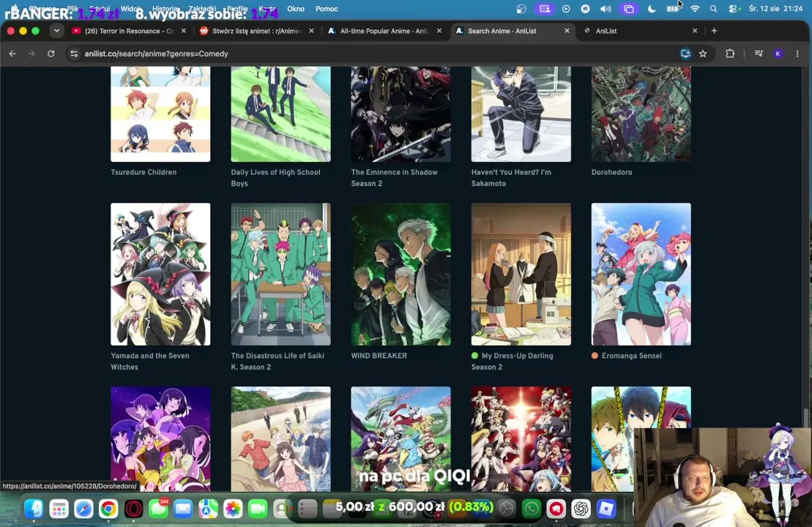This screenshot has height=527, width=812.
Task: Open WhatsApp from the dock
Action: (x=532, y=509)
